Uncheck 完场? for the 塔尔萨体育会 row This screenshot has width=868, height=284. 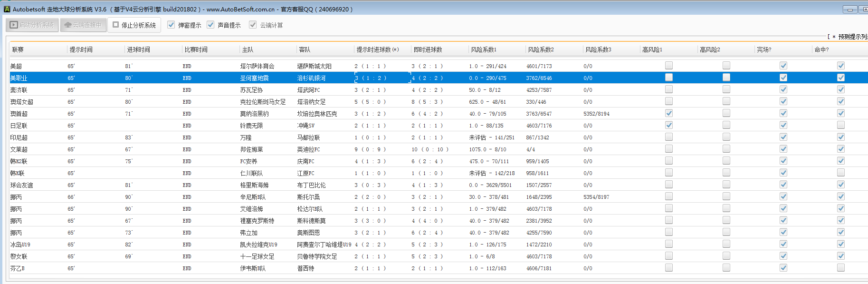pos(783,66)
